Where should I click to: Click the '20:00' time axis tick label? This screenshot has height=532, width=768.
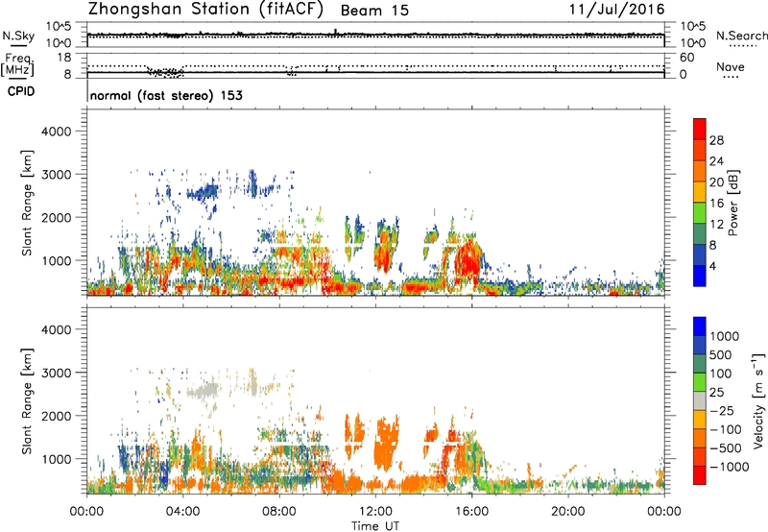(567, 512)
